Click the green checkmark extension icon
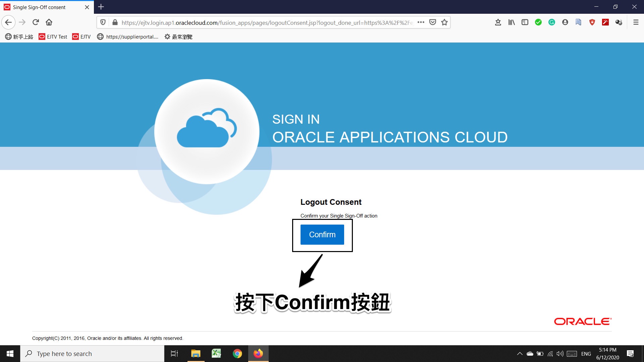644x362 pixels. (538, 22)
